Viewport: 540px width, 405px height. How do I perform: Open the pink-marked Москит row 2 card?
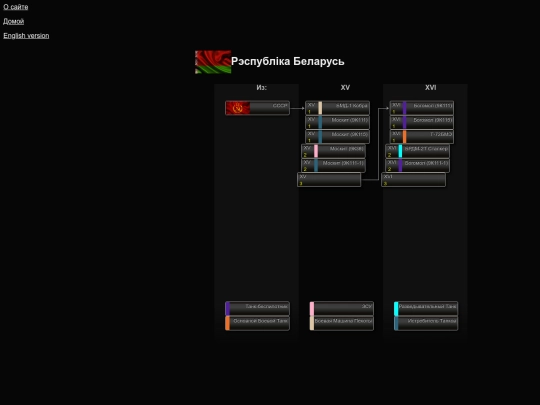pyautogui.click(x=333, y=151)
